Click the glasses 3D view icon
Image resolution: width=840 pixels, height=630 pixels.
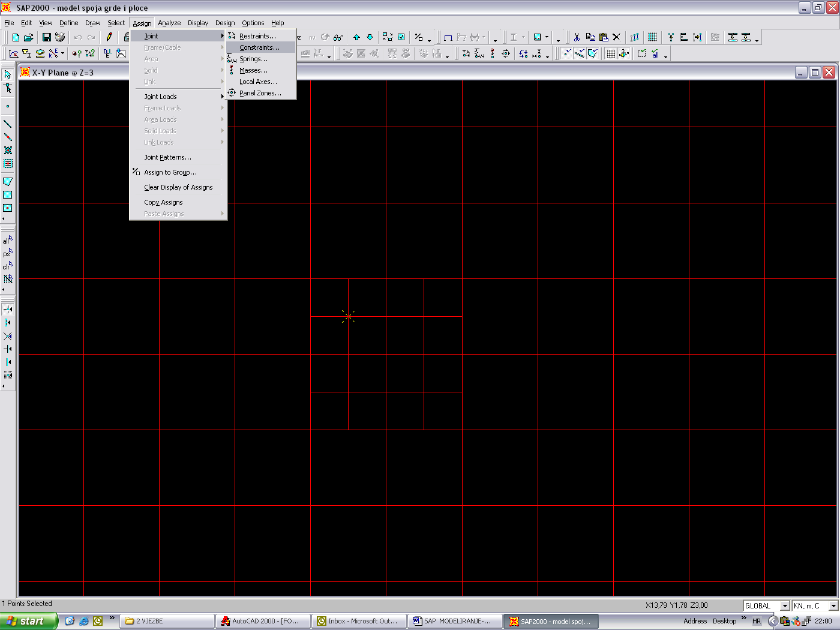pyautogui.click(x=338, y=37)
